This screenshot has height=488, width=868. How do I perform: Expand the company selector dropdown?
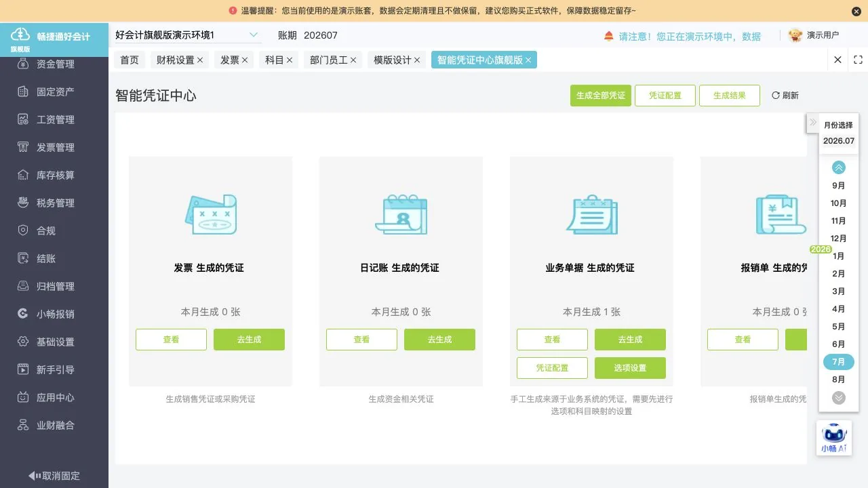(254, 35)
